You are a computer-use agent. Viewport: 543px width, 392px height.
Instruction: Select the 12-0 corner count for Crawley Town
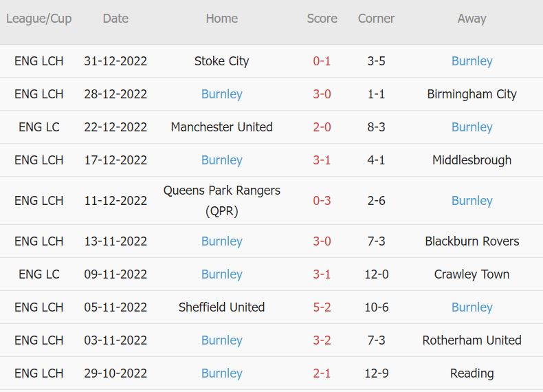376,274
